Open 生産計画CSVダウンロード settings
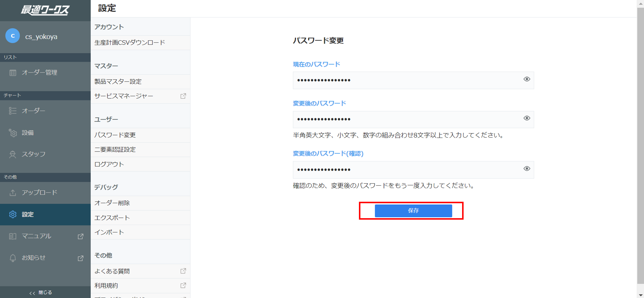This screenshot has height=298, width=644. (140, 43)
